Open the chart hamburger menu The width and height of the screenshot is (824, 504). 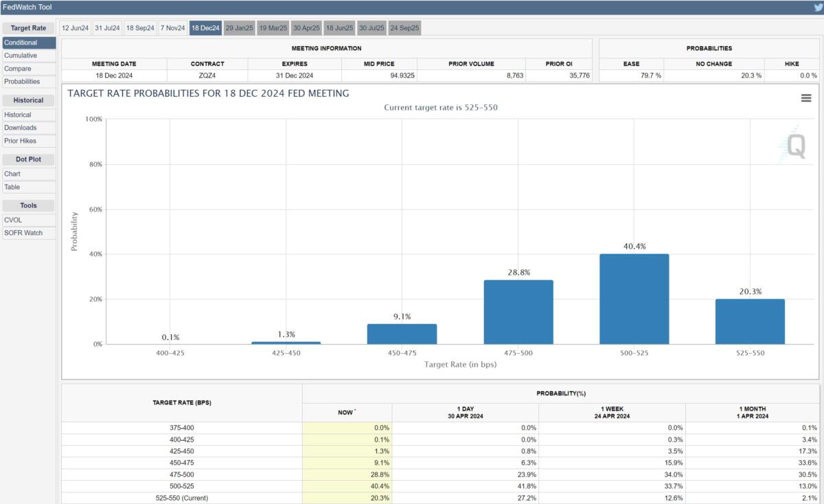pyautogui.click(x=806, y=98)
